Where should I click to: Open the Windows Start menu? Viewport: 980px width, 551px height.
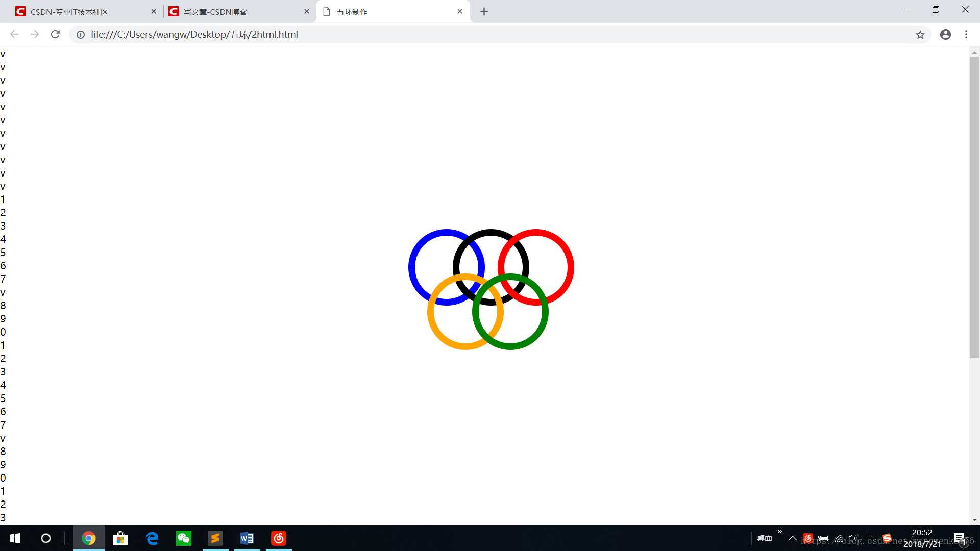point(15,538)
